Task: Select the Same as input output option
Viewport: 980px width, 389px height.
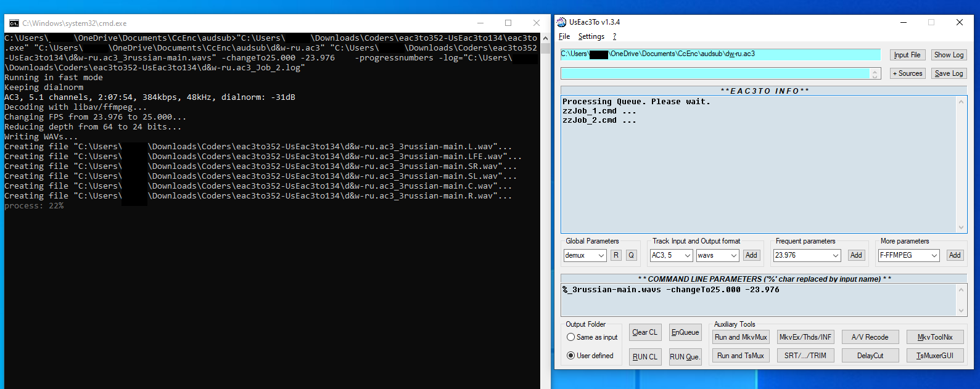Action: coord(570,337)
